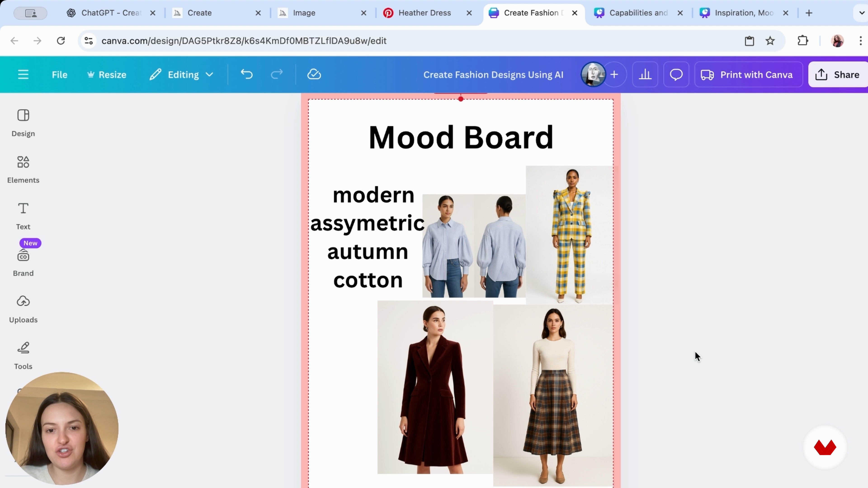
Task: Open the Design panel
Action: coord(23,123)
